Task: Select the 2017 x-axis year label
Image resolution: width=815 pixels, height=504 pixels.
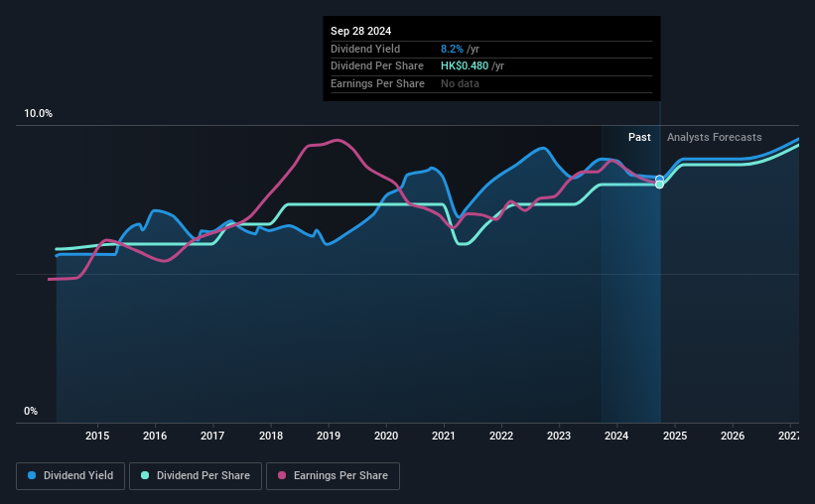Action: (212, 436)
